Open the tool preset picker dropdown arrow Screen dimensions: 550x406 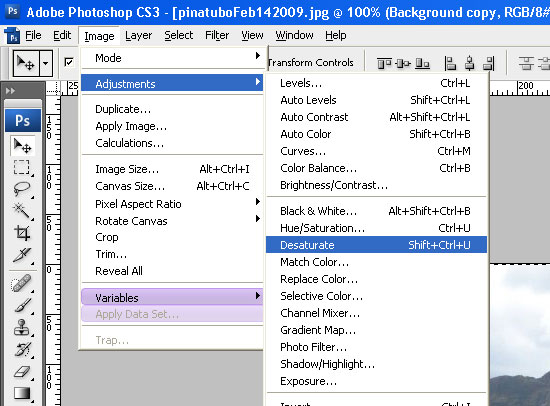(46, 63)
